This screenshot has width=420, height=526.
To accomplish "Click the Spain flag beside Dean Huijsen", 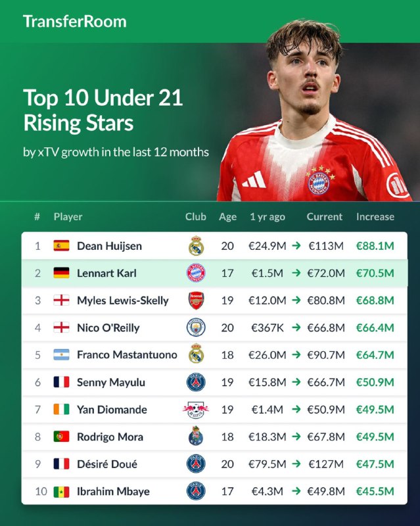I will click(61, 246).
